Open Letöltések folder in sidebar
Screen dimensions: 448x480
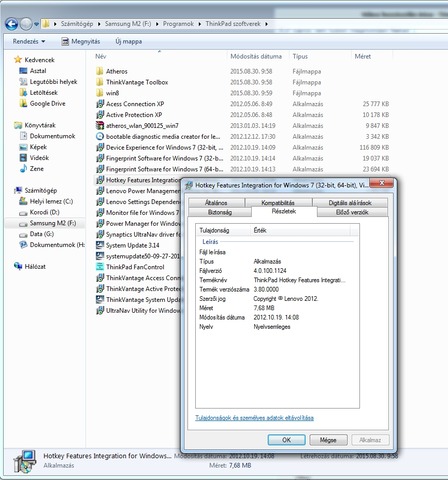click(x=44, y=92)
